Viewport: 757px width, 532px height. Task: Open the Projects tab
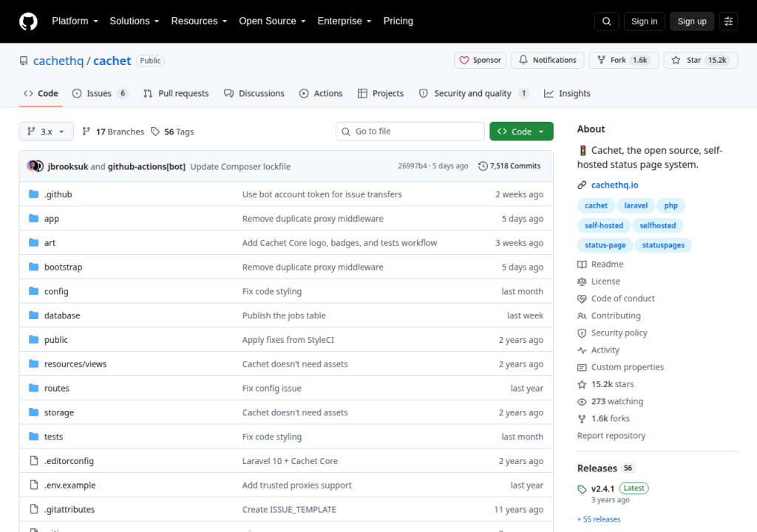381,94
